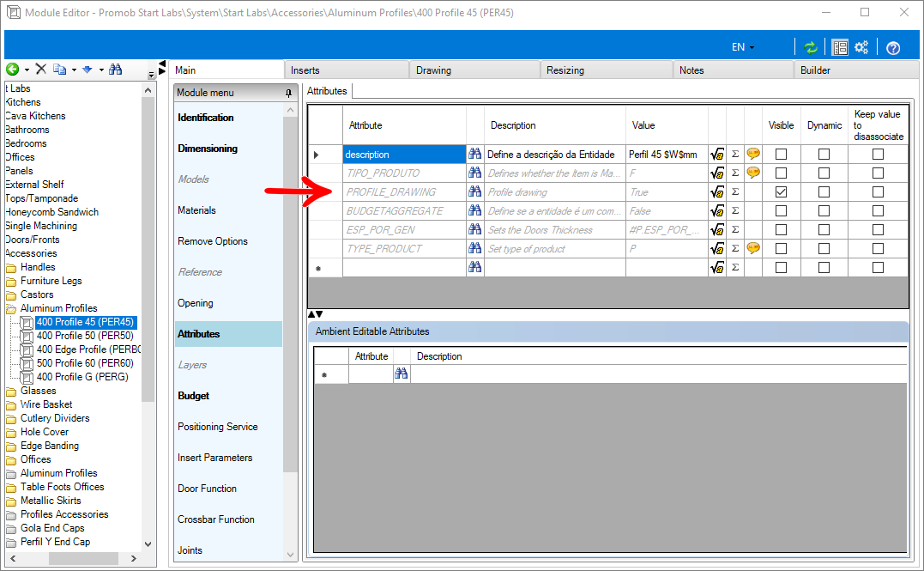
Task: Open the EN language dropdown
Action: click(x=743, y=47)
